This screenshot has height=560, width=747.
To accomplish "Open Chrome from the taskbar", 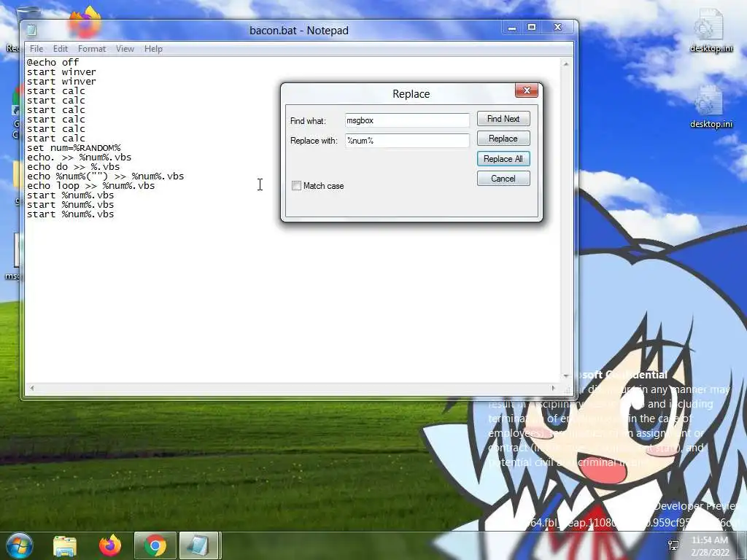I will coord(155,545).
